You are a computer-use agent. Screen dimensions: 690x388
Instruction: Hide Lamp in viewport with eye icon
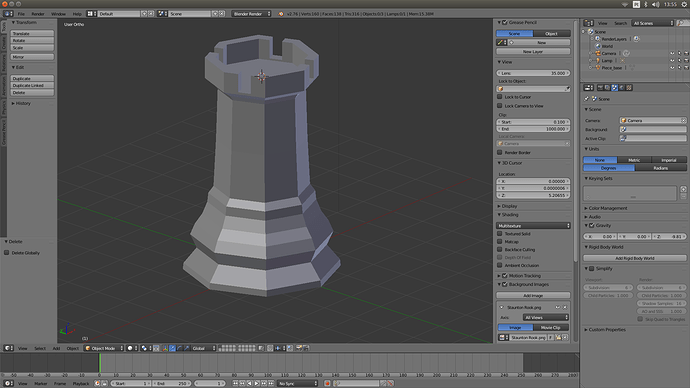tap(672, 60)
